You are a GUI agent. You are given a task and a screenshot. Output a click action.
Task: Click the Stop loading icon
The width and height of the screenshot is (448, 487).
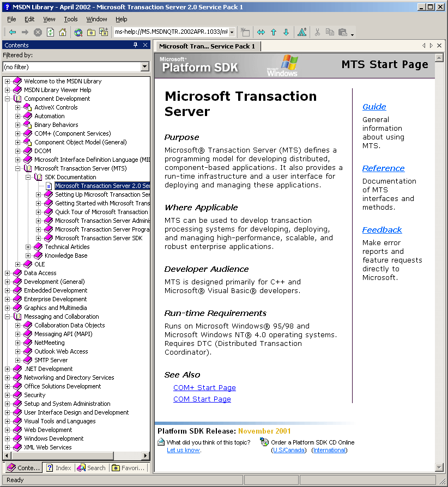38,32
